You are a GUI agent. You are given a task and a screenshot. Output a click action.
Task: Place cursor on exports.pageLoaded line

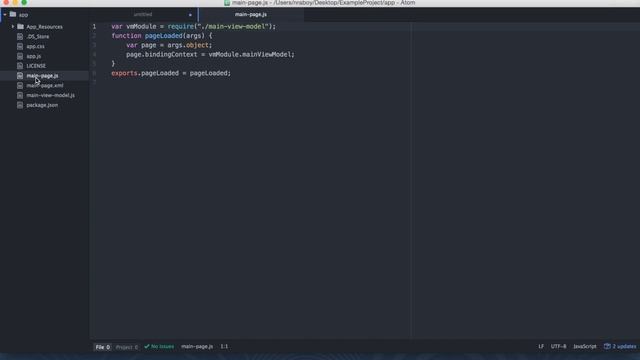[x=171, y=73]
